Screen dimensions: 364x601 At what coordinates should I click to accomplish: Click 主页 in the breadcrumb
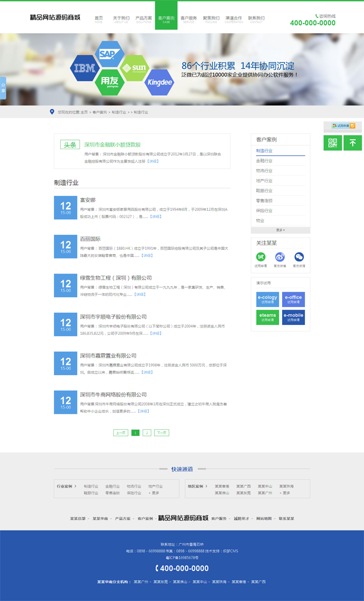pyautogui.click(x=84, y=112)
